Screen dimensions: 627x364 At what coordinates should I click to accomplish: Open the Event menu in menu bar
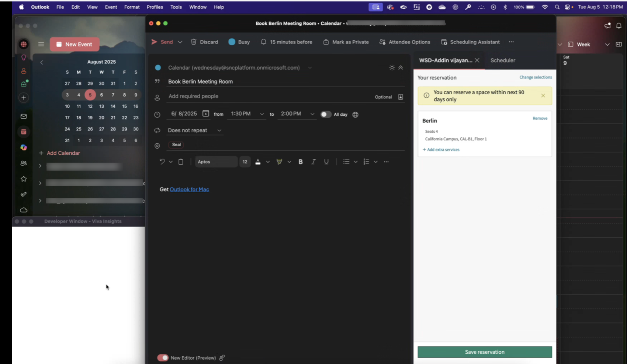[111, 7]
